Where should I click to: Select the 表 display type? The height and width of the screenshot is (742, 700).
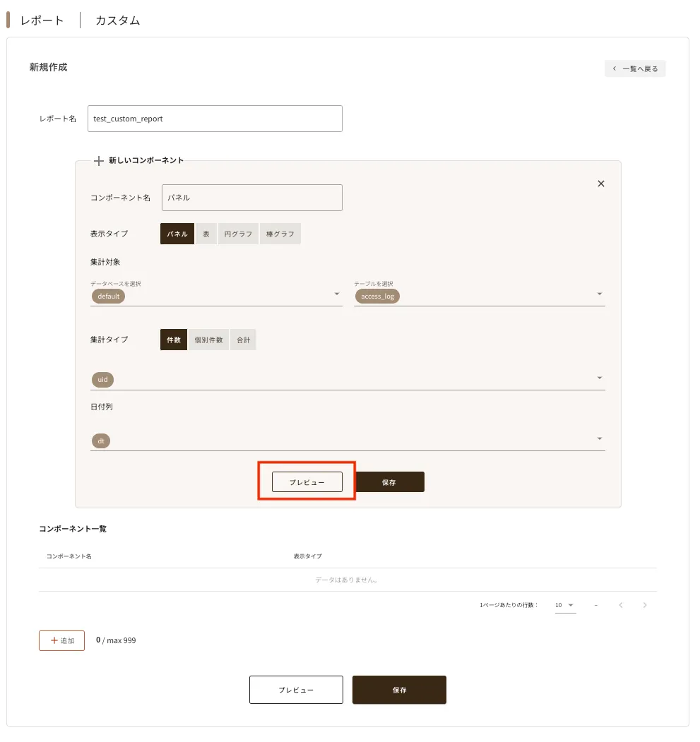[x=206, y=234]
